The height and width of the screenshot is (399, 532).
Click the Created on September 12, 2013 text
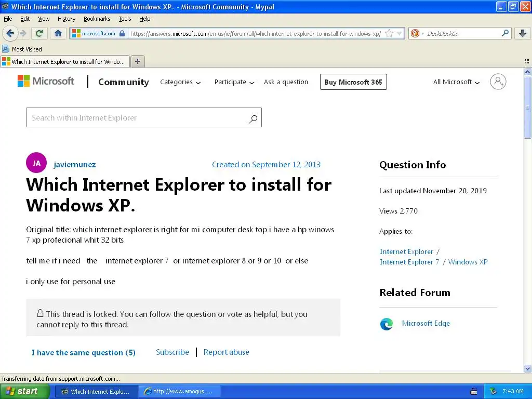tap(267, 165)
